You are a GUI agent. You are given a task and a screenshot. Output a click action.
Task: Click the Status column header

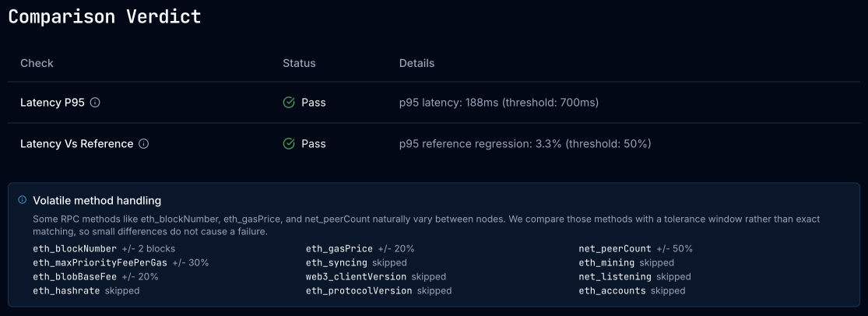[x=299, y=63]
